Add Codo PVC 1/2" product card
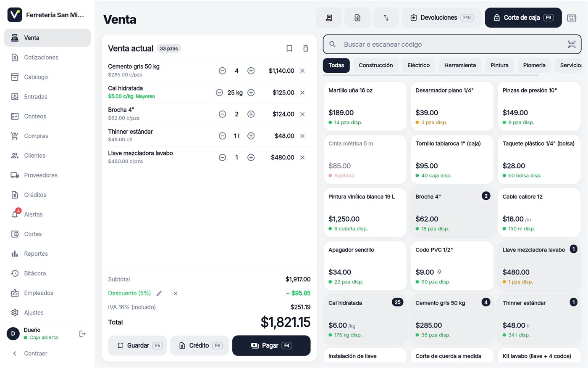This screenshot has width=588, height=368. (x=452, y=266)
